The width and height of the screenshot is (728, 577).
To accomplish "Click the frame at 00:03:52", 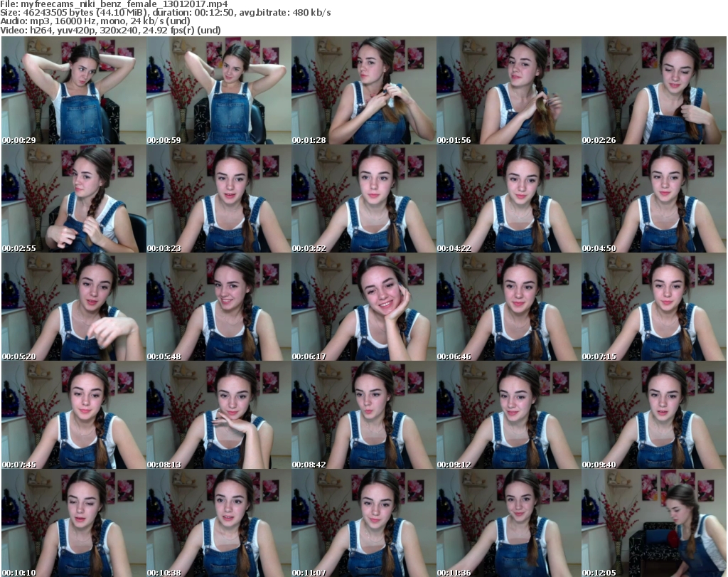I will click(x=363, y=198).
